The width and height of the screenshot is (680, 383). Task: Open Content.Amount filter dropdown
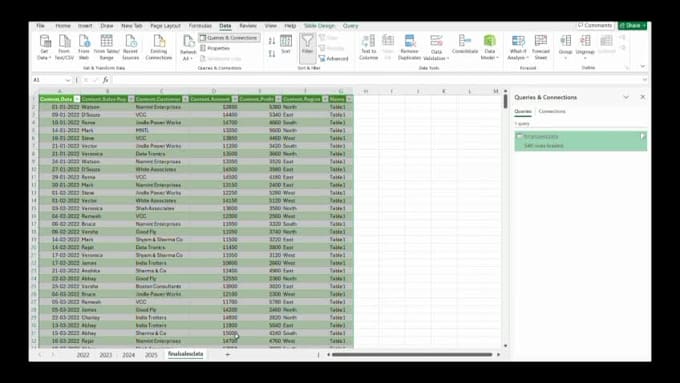click(235, 99)
